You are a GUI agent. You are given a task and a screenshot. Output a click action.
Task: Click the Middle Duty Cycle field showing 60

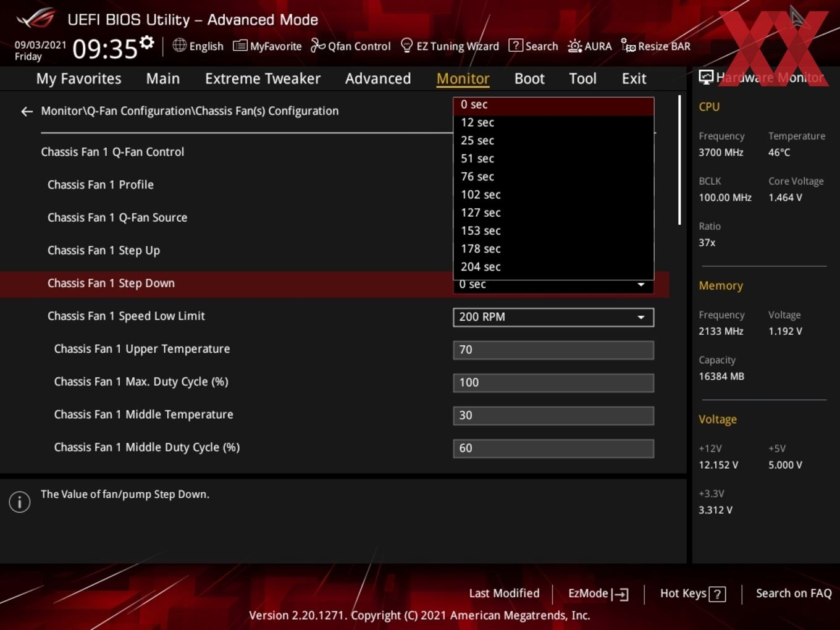[553, 448]
